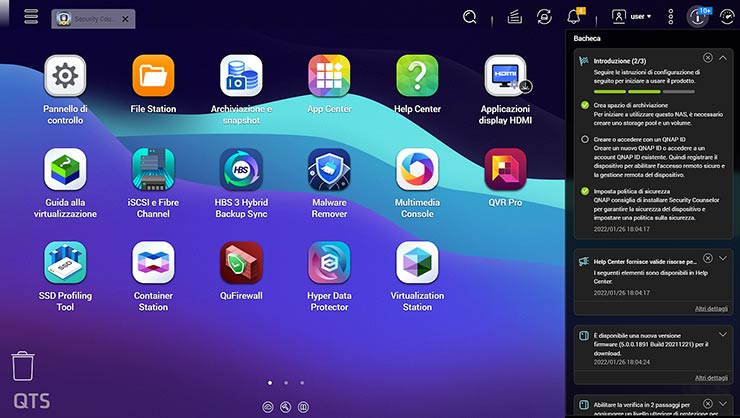The image size is (740, 418).
Task: Open the File Station app
Action: pyautogui.click(x=153, y=75)
